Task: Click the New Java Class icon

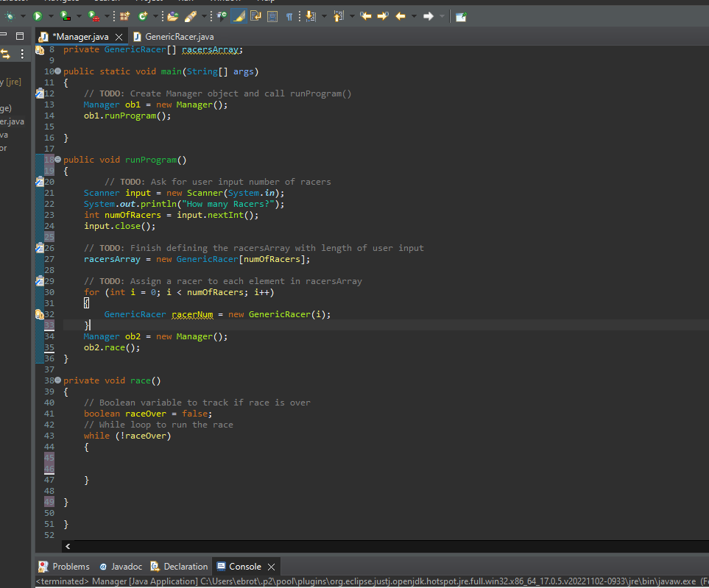Action: (141, 16)
